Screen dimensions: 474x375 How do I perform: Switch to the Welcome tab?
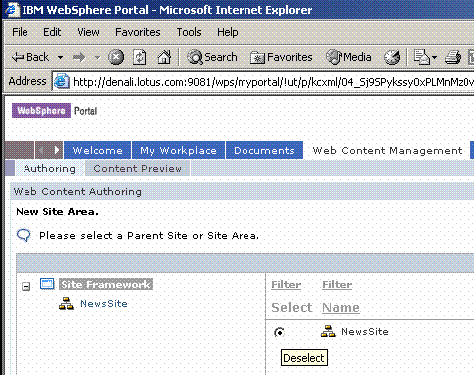pyautogui.click(x=98, y=150)
